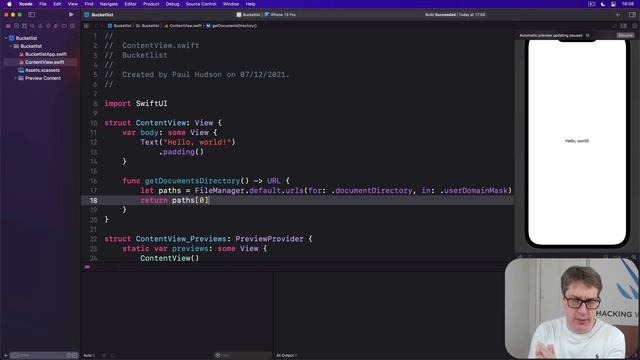Open the Editor menu
640x360 pixels.
pyautogui.click(x=130, y=4)
